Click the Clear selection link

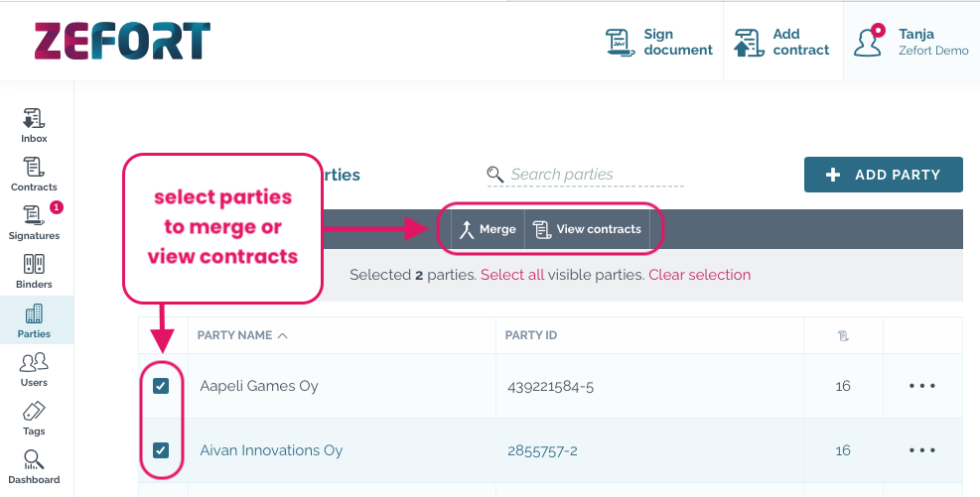tap(699, 275)
